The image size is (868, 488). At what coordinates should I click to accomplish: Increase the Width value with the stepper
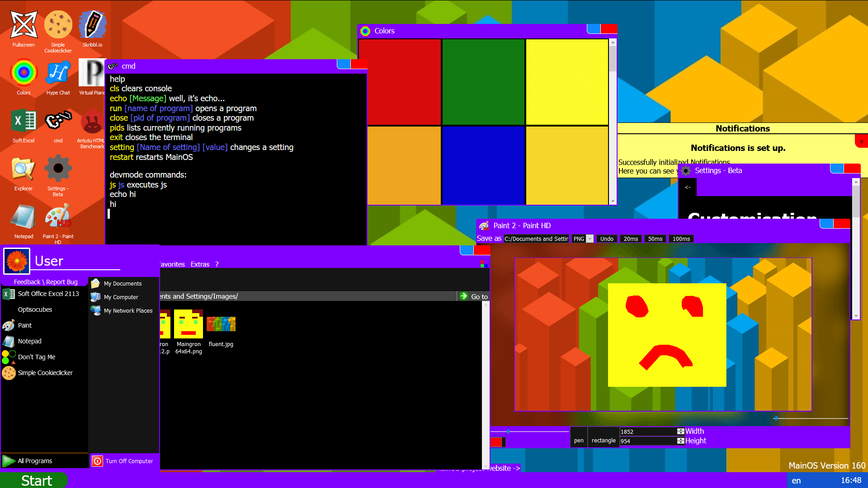click(x=680, y=430)
